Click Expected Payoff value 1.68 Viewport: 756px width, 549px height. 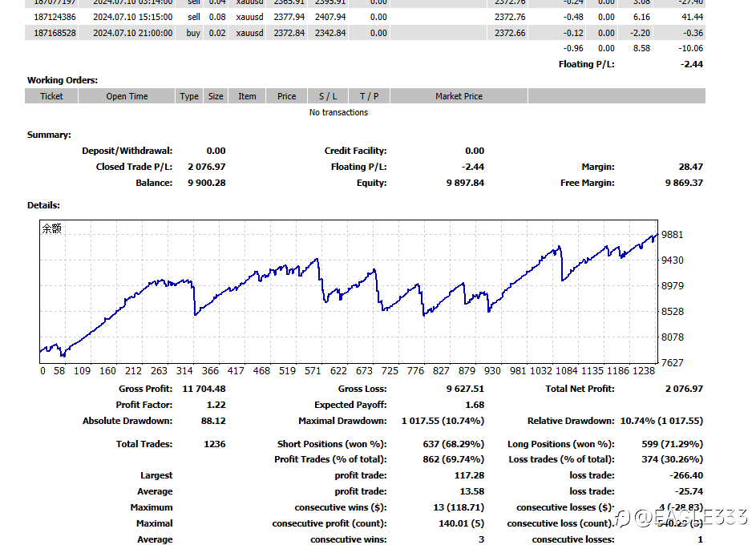pos(475,405)
